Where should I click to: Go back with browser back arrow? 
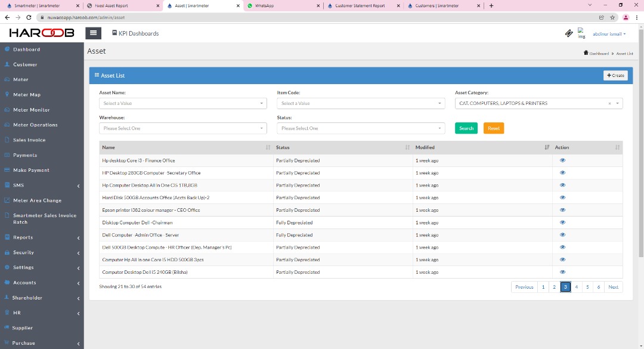coord(7,17)
